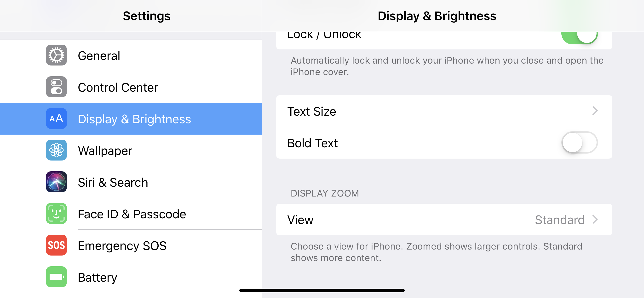Tap the Control Center switches icon

coord(56,87)
